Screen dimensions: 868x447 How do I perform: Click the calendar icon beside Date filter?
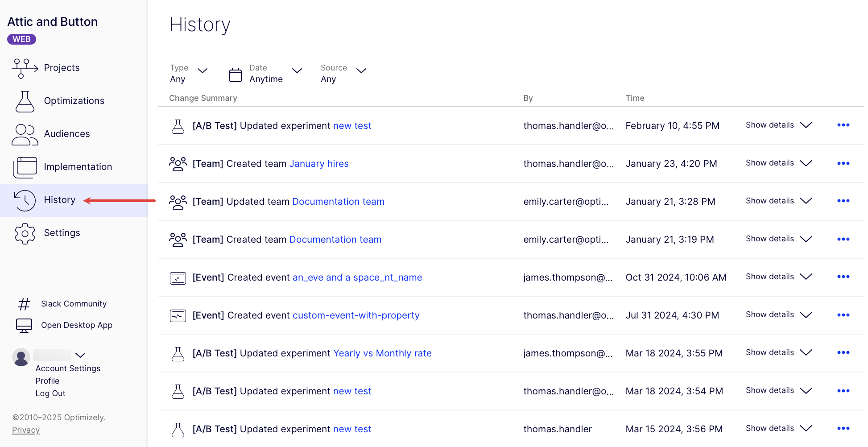click(235, 74)
